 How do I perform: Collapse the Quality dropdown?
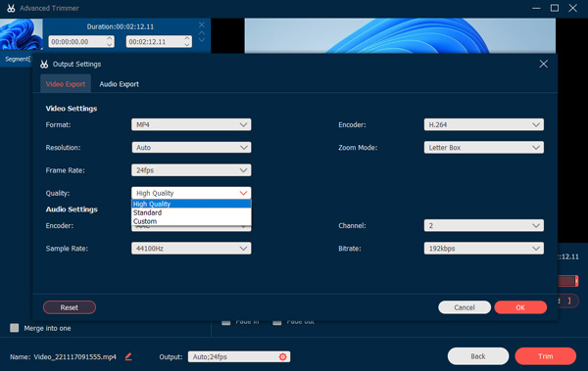(191, 193)
